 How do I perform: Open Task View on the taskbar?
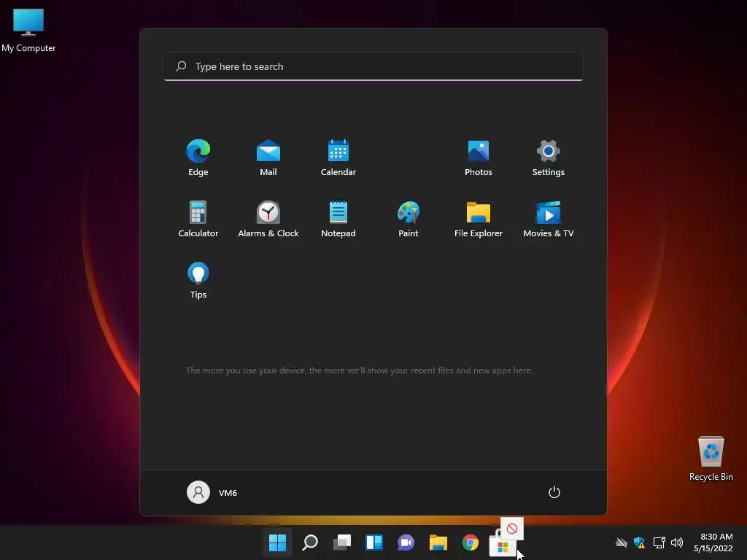pyautogui.click(x=342, y=542)
